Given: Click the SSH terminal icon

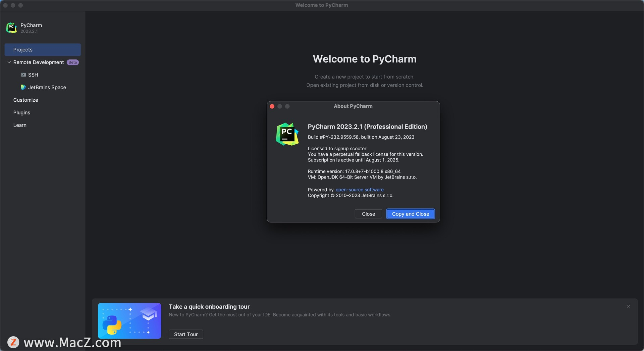Looking at the screenshot, I should click(23, 75).
